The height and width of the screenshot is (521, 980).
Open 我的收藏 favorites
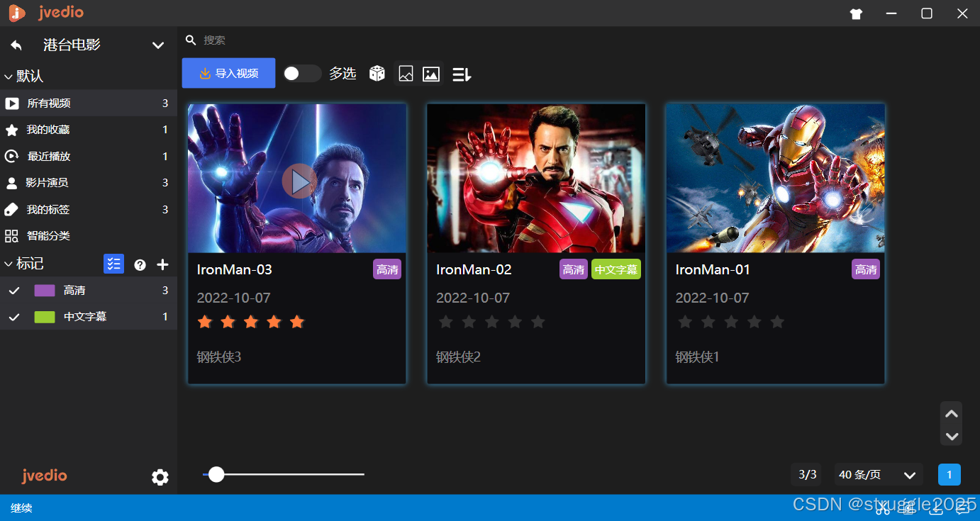[89, 130]
